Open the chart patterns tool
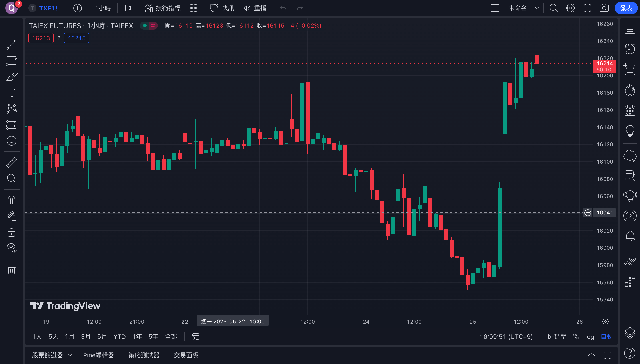 pos(12,109)
